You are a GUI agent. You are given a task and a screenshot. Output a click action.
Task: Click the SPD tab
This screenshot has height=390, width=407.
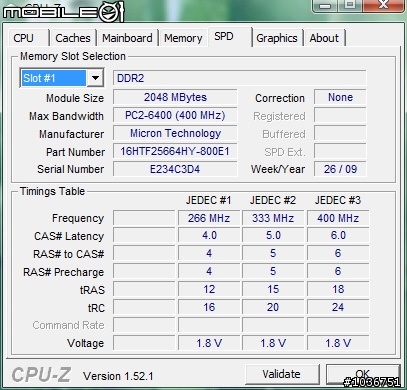[x=230, y=37]
